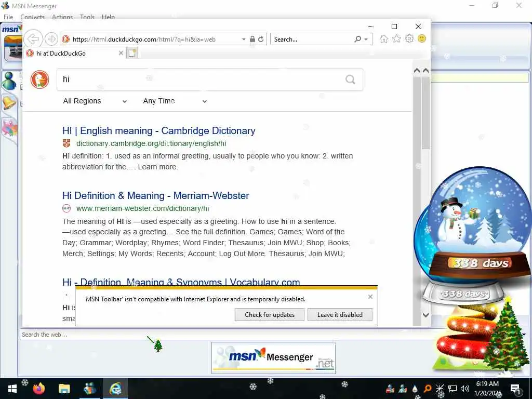The image size is (532, 399).
Task: Click the magnifier in IE search box
Action: [x=357, y=39]
